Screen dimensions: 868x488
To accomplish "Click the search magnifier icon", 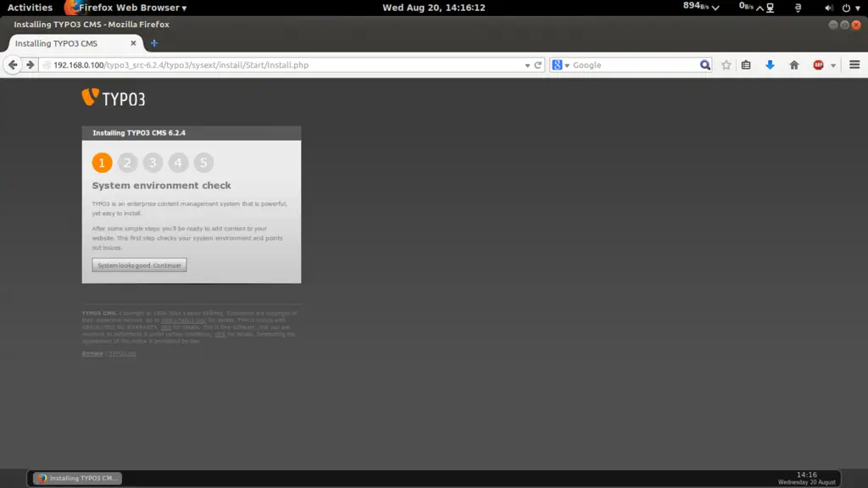I will click(x=704, y=64).
